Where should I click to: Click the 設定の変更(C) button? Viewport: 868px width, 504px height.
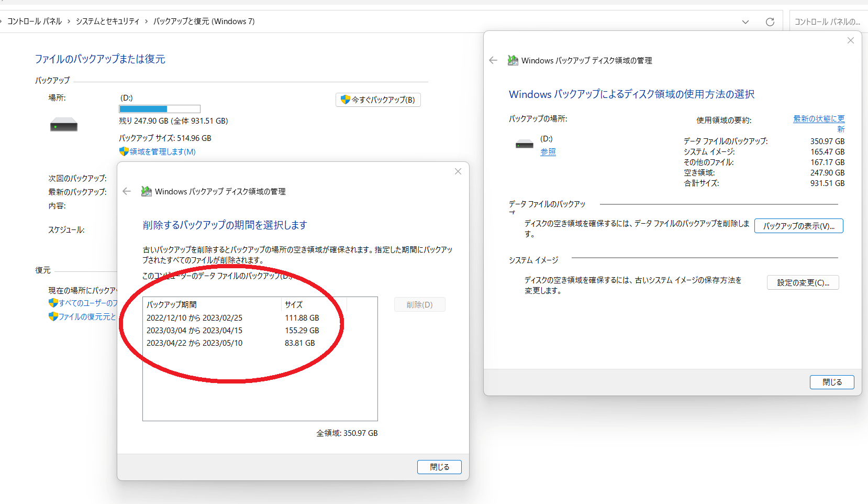(803, 282)
